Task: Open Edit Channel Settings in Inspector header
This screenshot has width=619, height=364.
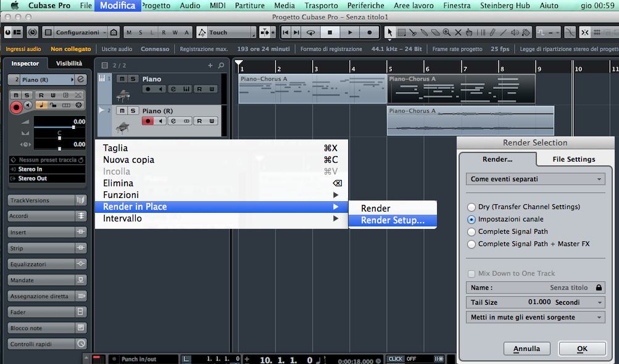Action: coord(80,80)
